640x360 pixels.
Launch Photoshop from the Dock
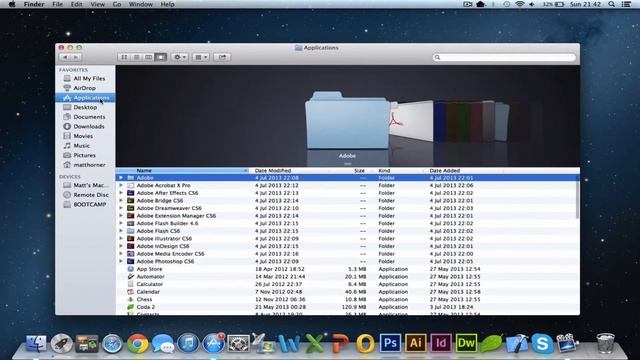coord(390,343)
